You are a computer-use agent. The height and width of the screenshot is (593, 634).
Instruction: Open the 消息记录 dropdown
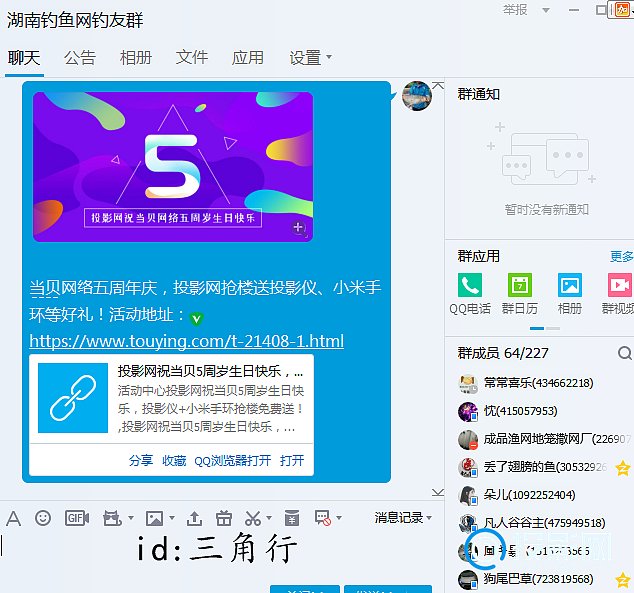[403, 517]
